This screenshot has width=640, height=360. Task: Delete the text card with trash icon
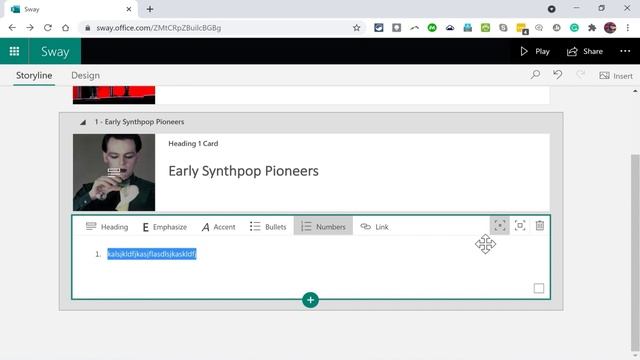[x=540, y=225]
